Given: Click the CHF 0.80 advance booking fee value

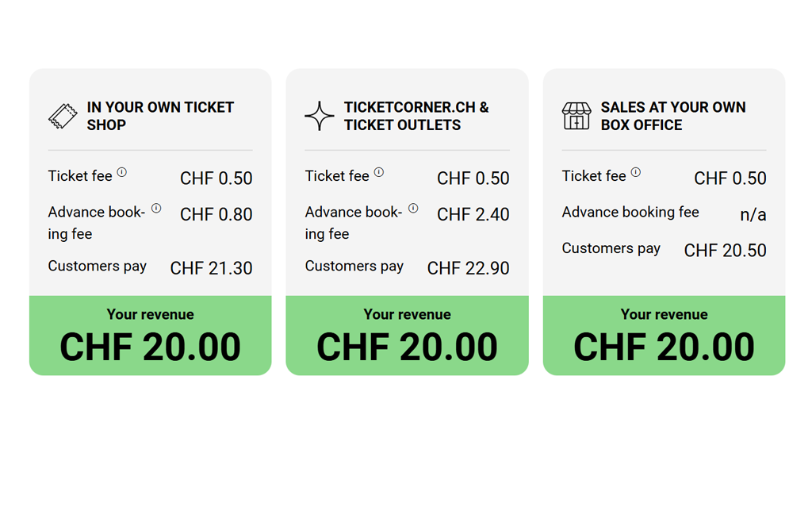Looking at the screenshot, I should (x=216, y=214).
